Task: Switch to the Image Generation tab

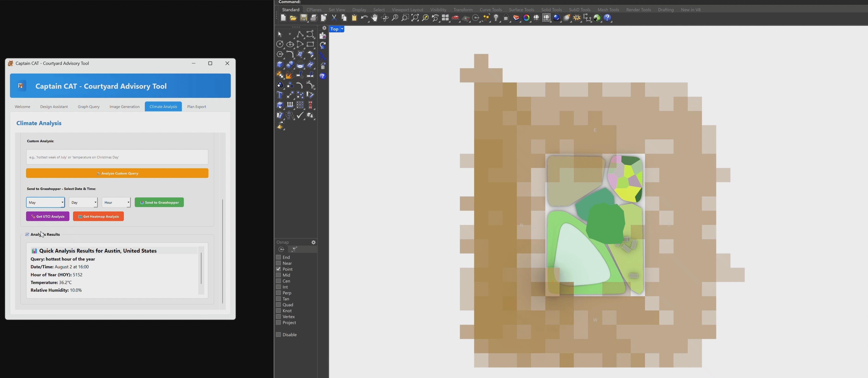Action: click(124, 107)
